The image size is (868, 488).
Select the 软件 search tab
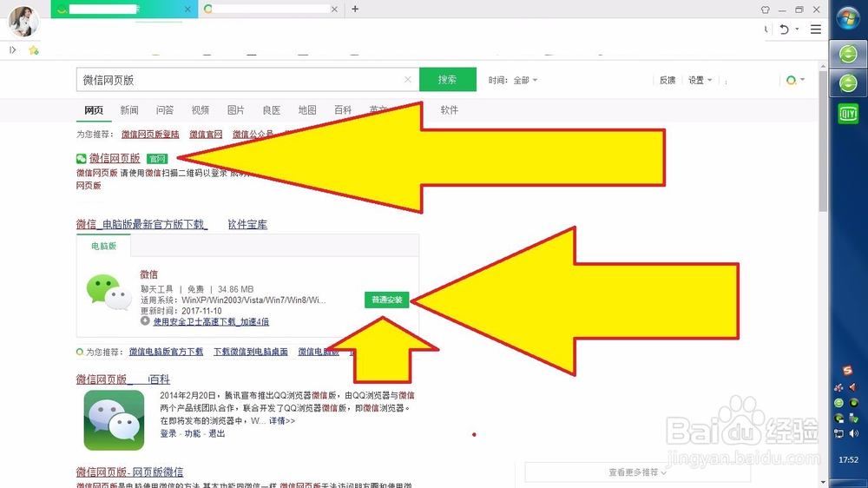pyautogui.click(x=450, y=110)
